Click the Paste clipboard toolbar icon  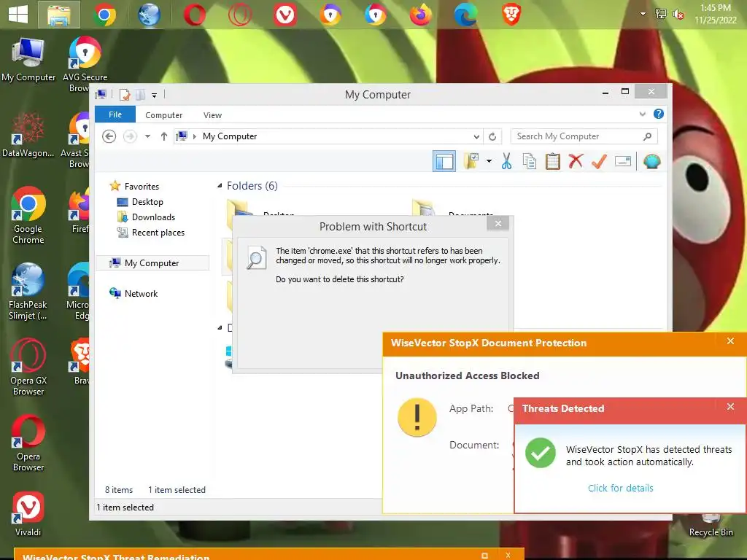[553, 161]
